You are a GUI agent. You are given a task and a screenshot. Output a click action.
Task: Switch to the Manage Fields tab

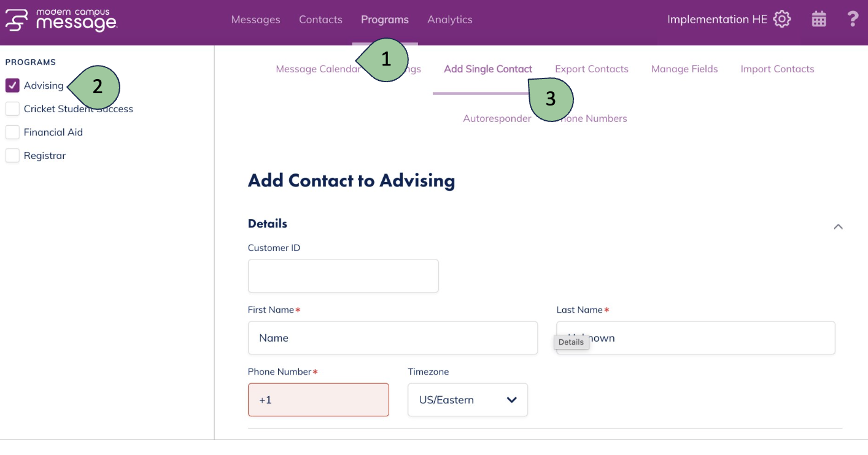point(684,69)
